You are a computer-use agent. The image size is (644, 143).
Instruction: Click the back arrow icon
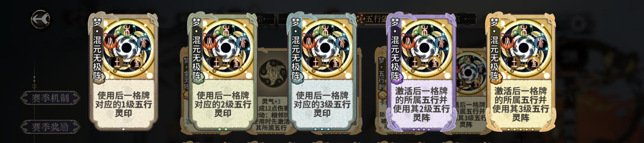pyautogui.click(x=41, y=19)
